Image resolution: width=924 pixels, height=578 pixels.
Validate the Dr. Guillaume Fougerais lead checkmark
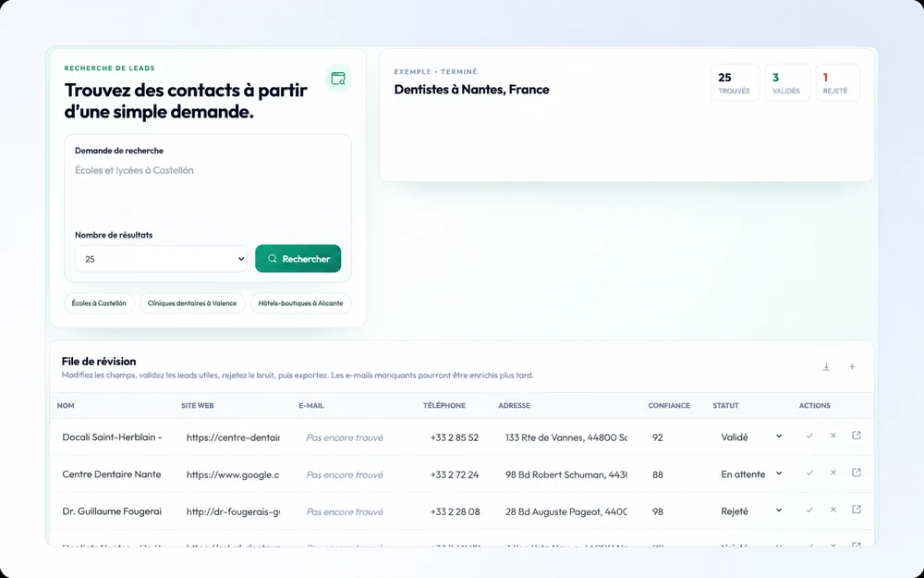[x=809, y=510]
